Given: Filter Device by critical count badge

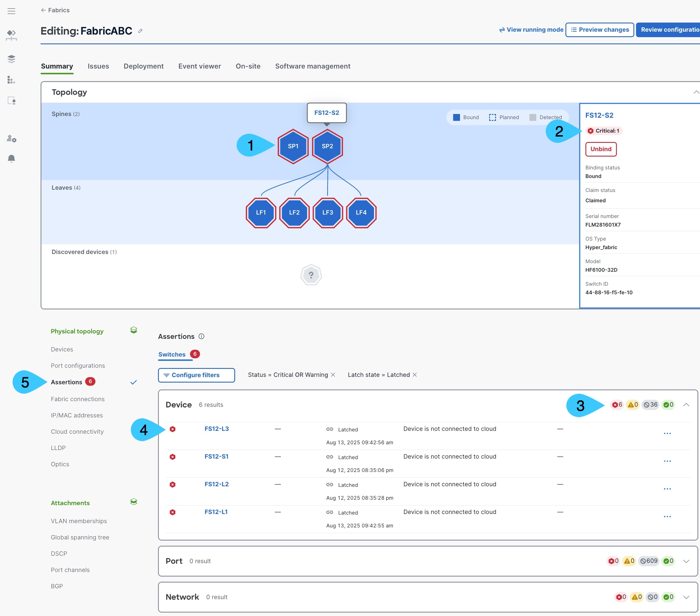Looking at the screenshot, I should click(x=617, y=405).
